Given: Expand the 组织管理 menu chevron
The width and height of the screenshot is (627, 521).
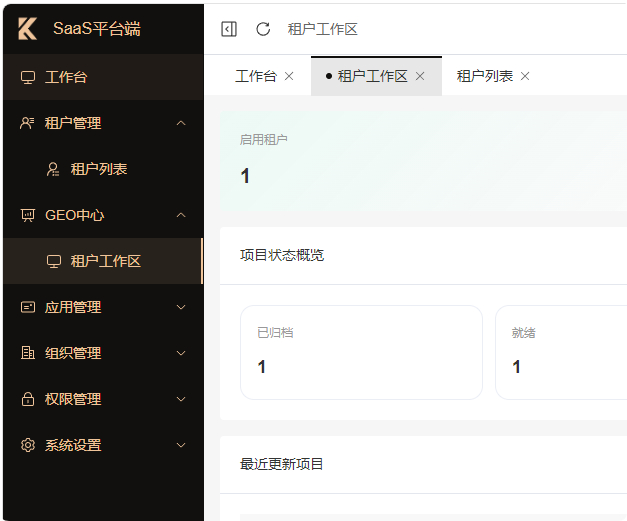Looking at the screenshot, I should pos(181,353).
